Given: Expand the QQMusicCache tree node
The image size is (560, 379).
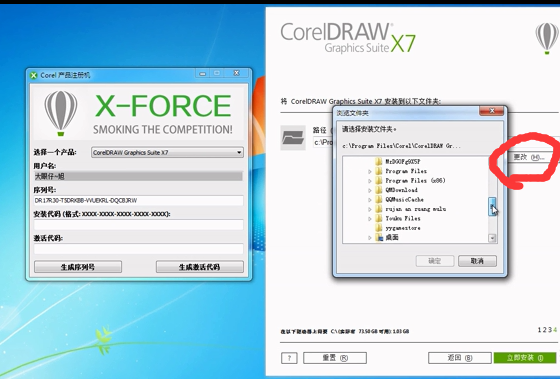Looking at the screenshot, I should pos(370,200).
